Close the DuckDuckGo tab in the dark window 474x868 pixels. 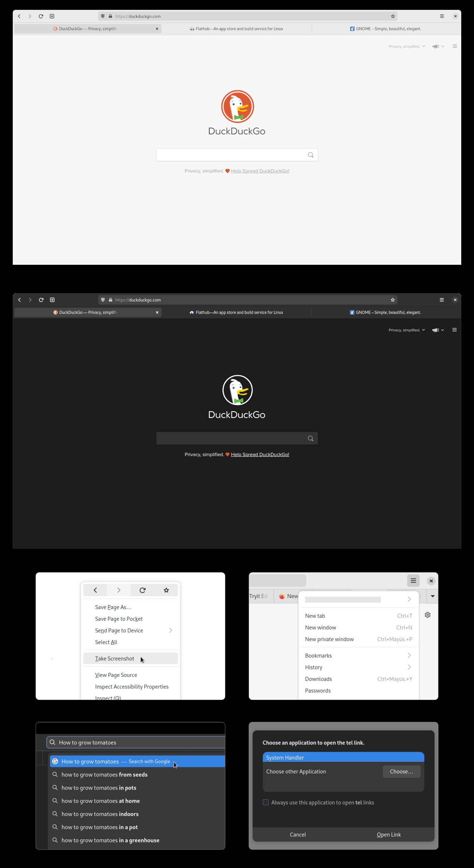157,313
